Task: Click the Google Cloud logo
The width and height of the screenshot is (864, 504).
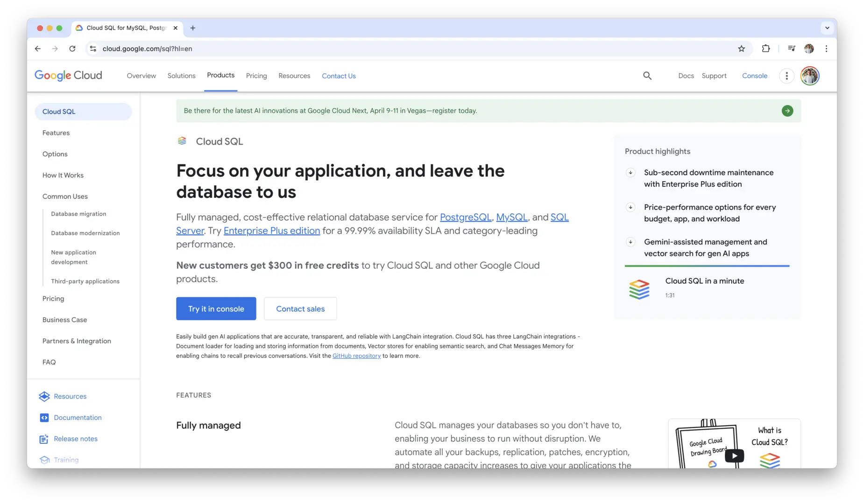Action: [68, 76]
